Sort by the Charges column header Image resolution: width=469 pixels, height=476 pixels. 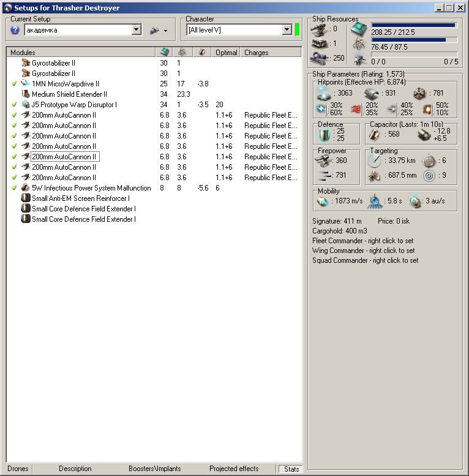click(x=271, y=53)
